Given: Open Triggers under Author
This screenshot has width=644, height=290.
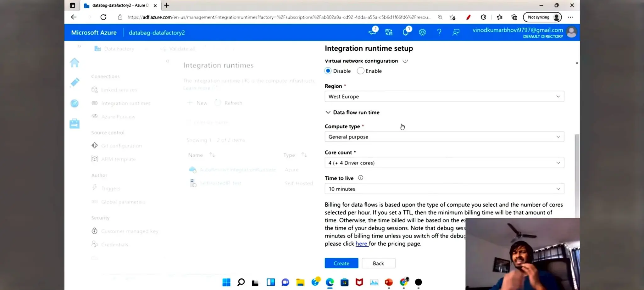Looking at the screenshot, I should [x=111, y=188].
